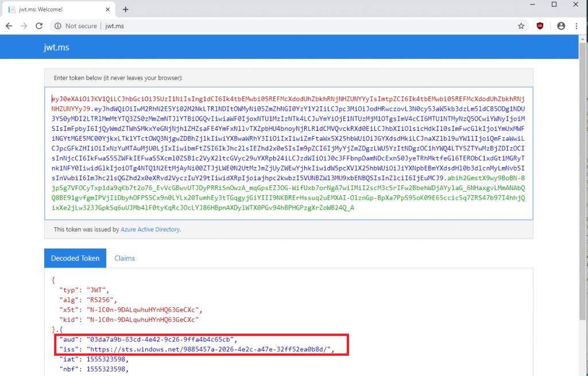Open the Chrome three-dot menu

pyautogui.click(x=578, y=26)
